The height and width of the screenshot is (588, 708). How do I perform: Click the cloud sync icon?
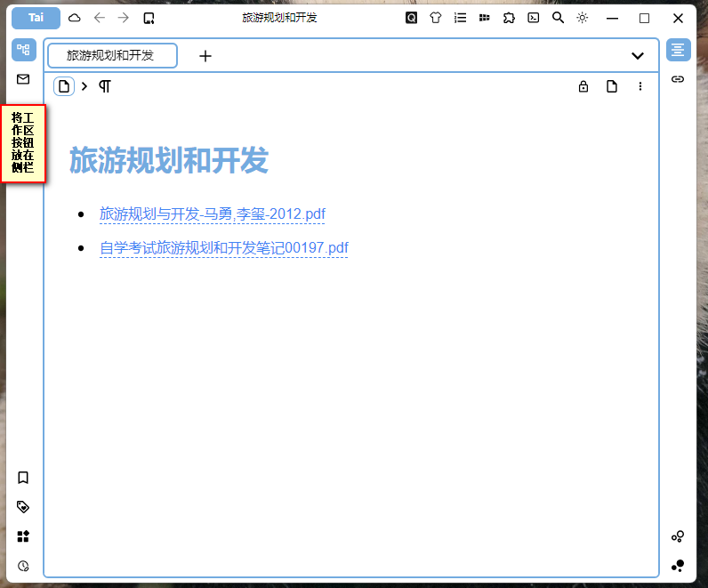75,18
